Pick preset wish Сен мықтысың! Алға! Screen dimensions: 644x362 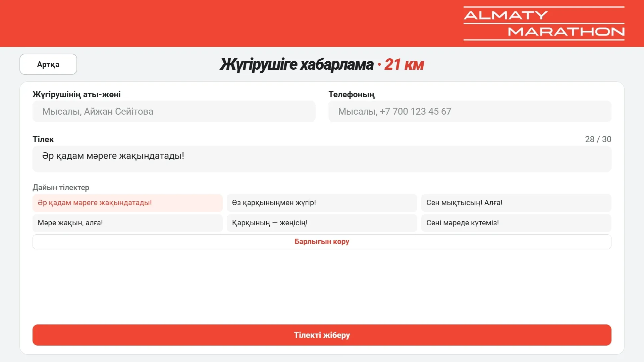pos(516,203)
